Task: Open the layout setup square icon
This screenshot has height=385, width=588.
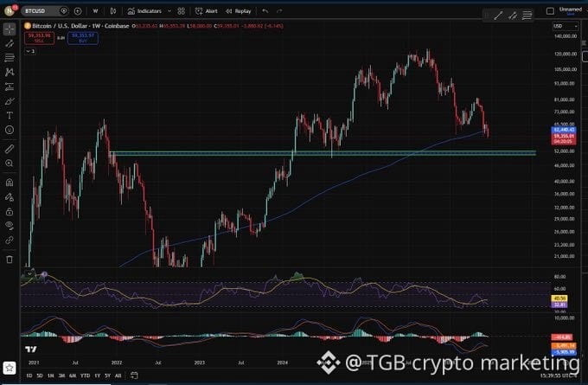Action: [550, 11]
